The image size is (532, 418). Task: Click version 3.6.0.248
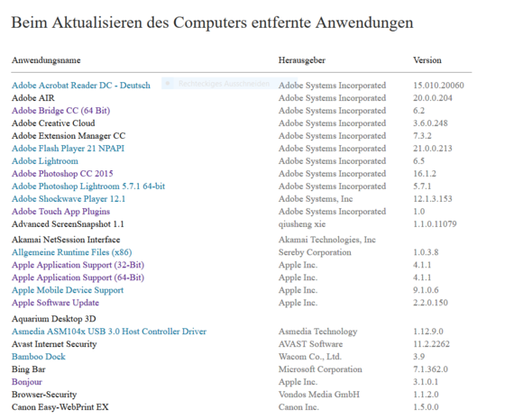click(x=430, y=123)
